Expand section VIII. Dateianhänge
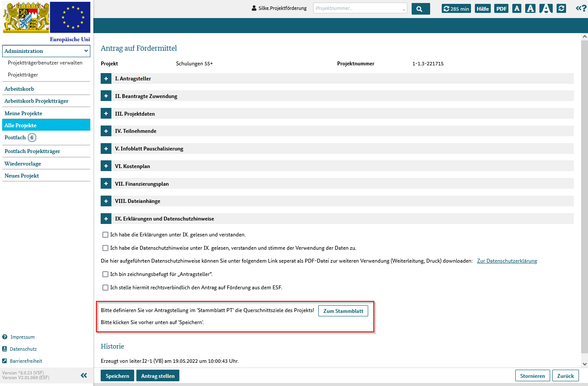588x386 pixels. (x=106, y=201)
